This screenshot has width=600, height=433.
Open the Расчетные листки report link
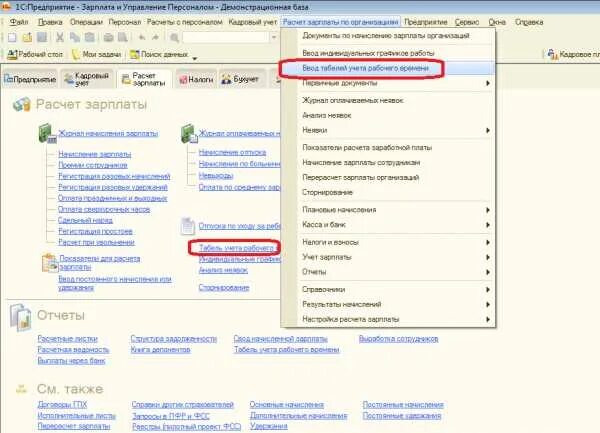click(x=67, y=339)
